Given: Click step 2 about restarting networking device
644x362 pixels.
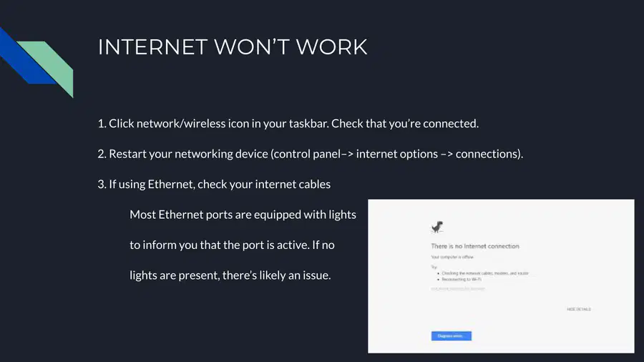Looking at the screenshot, I should 311,154.
